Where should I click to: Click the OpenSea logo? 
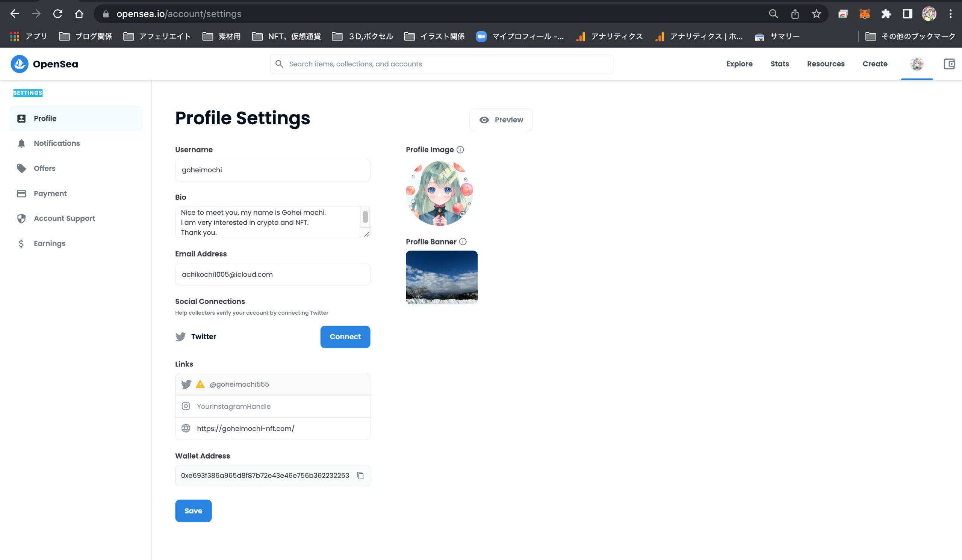pyautogui.click(x=44, y=64)
